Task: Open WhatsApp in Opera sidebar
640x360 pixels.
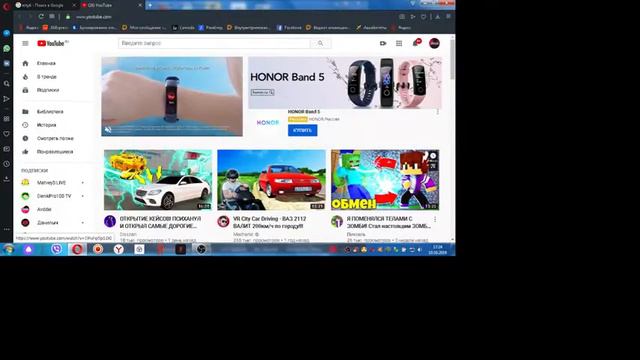Action: coord(7,49)
